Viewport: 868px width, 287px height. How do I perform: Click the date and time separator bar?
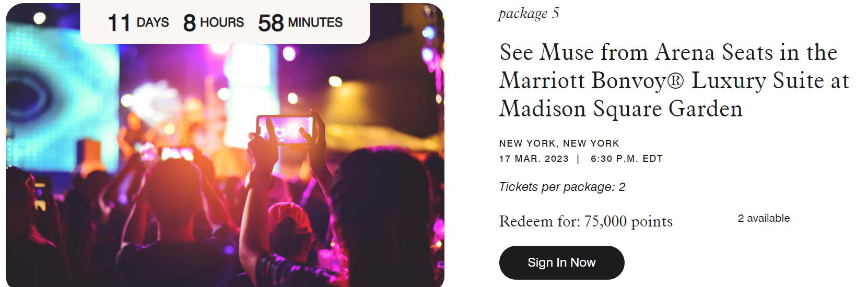(578, 159)
